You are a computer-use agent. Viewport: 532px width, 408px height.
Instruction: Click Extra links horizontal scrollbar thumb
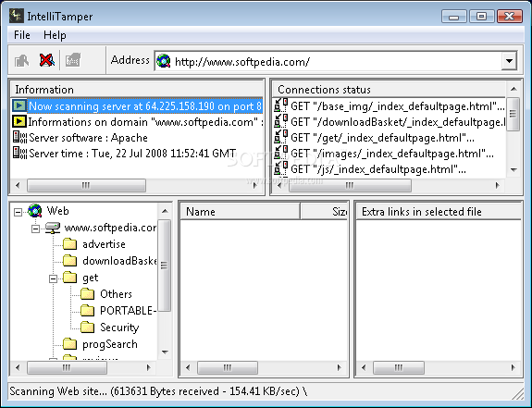[x=399, y=367]
